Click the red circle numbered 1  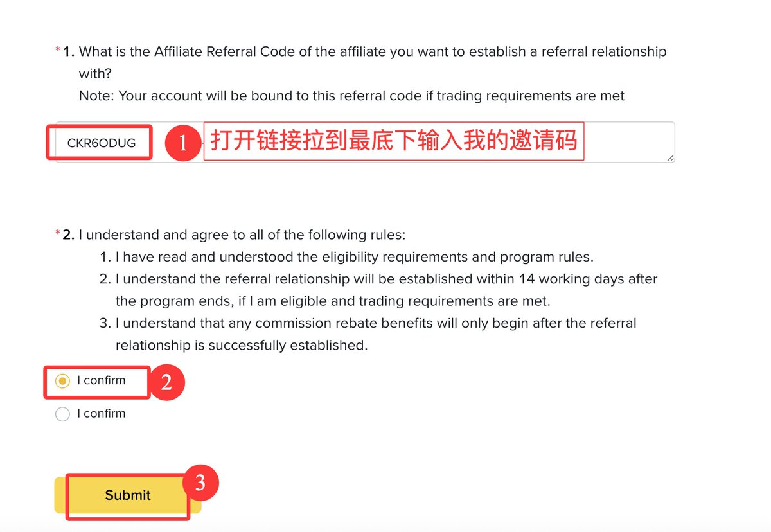point(183,143)
